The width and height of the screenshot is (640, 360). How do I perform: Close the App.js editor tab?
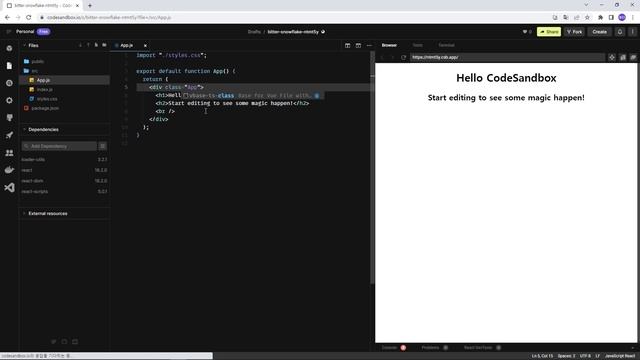coord(145,45)
